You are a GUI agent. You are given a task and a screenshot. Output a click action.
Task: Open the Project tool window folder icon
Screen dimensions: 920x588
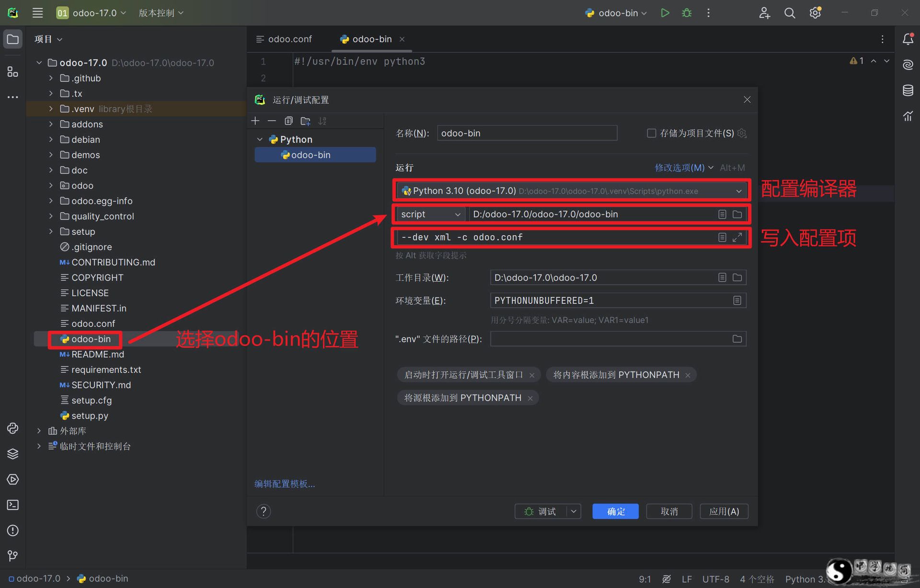pyautogui.click(x=13, y=39)
